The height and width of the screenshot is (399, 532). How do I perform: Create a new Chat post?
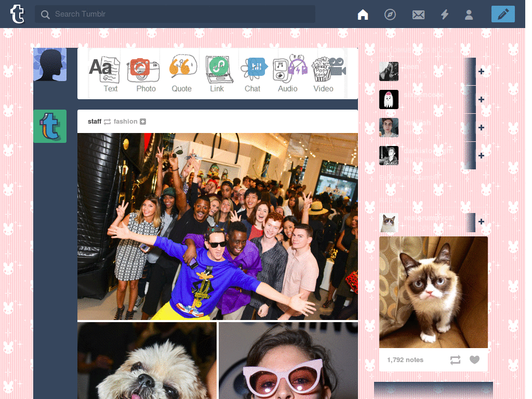254,74
